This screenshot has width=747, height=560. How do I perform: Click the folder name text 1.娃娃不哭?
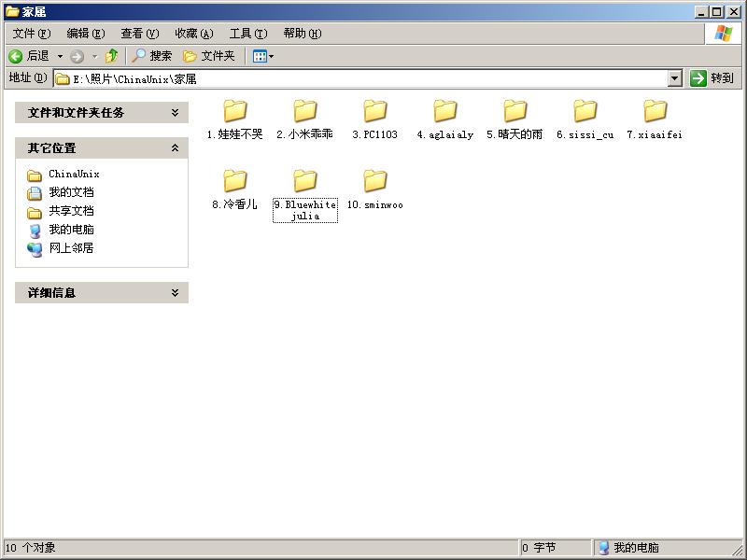tap(235, 134)
